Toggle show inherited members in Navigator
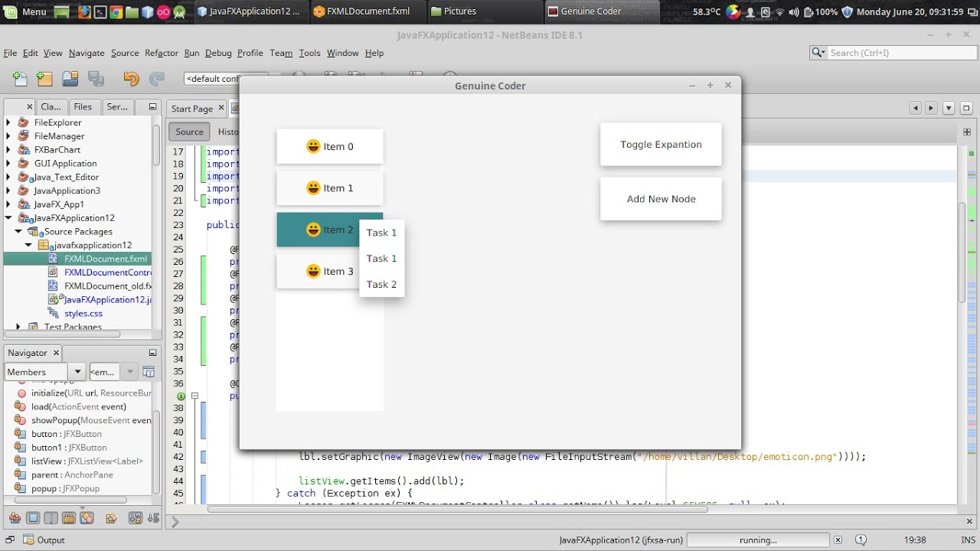This screenshot has width=980, height=551. (15, 518)
